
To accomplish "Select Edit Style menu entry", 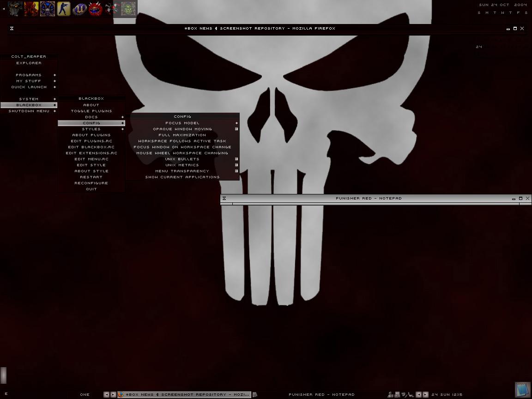I will point(91,165).
